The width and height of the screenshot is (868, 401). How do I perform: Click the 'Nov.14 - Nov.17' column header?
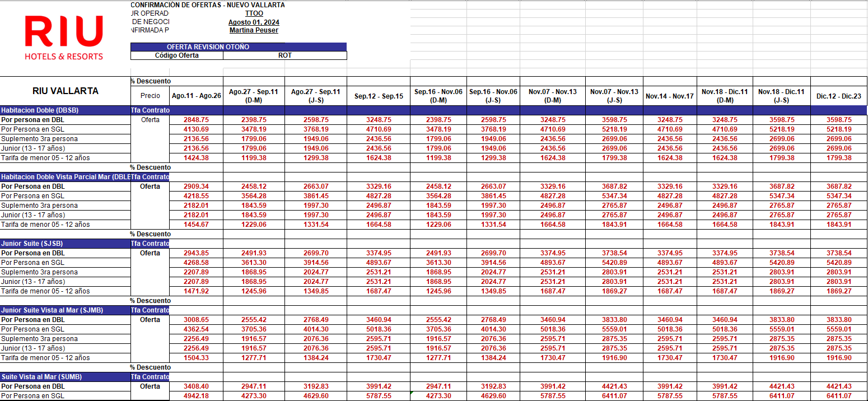(670, 96)
